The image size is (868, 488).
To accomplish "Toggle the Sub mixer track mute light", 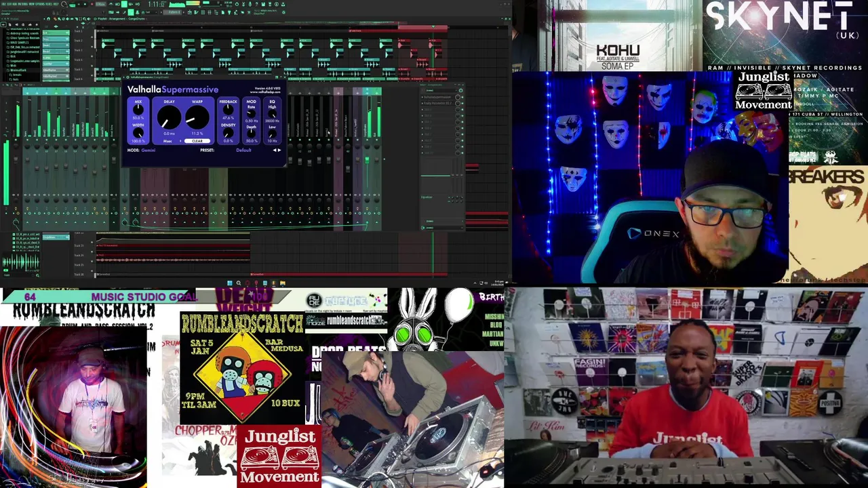I will (376, 140).
